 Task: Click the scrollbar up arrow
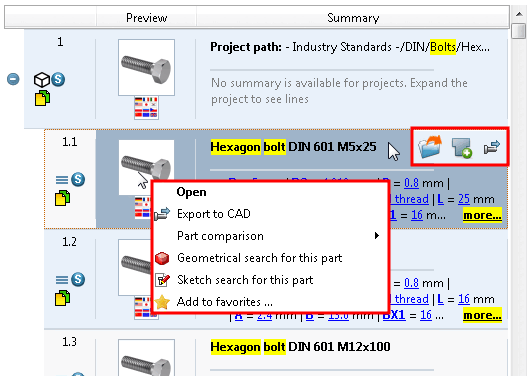[519, 14]
